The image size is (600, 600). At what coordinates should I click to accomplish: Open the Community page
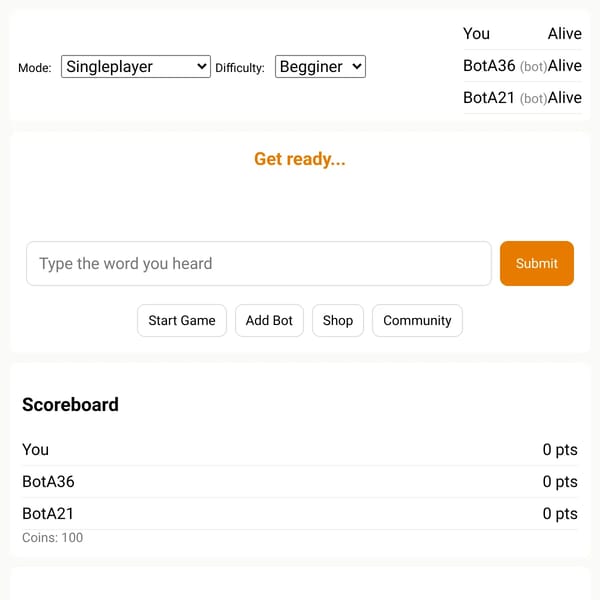[x=417, y=320]
